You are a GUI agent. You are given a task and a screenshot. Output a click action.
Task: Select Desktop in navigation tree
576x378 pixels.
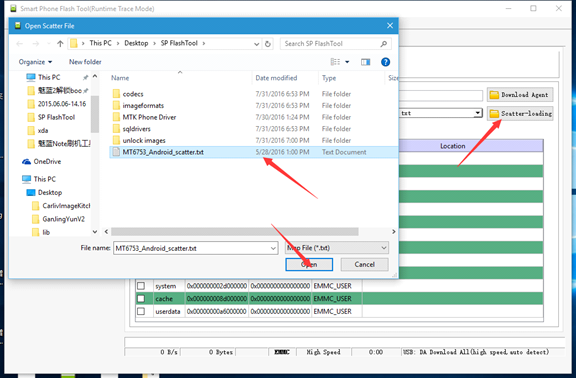click(50, 192)
